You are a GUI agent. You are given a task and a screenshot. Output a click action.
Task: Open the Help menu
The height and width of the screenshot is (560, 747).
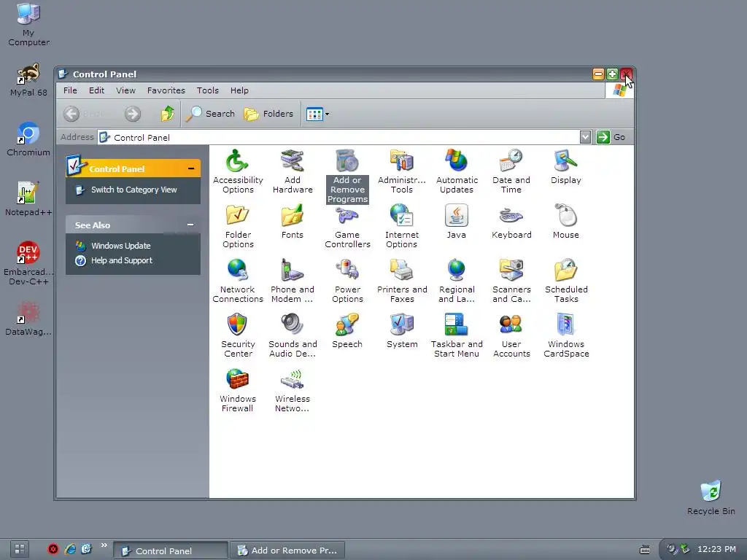(x=239, y=90)
